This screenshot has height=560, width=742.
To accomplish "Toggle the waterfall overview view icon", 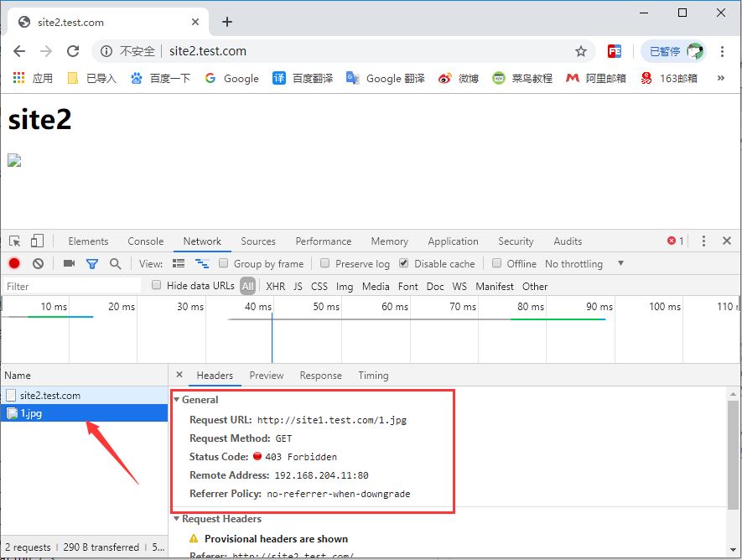I will click(202, 263).
